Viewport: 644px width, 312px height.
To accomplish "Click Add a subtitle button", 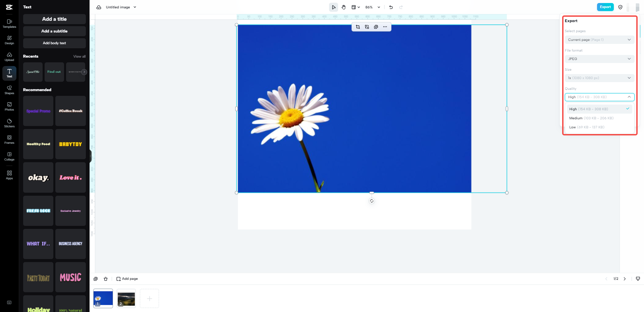I will (54, 31).
